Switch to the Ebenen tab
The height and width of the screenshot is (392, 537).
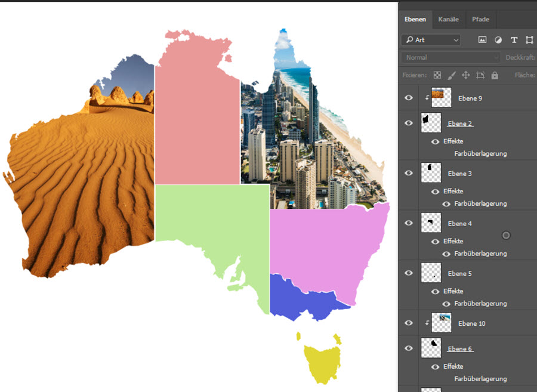pyautogui.click(x=415, y=20)
